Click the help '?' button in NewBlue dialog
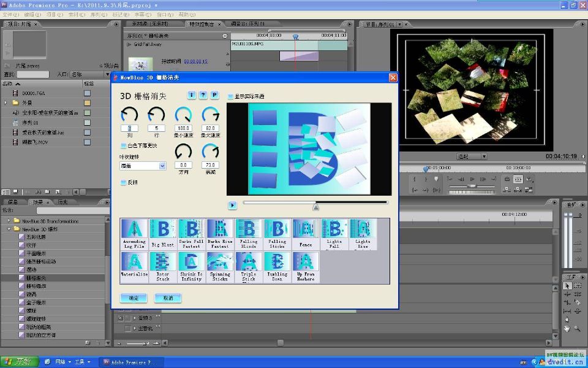The image size is (588, 368). click(203, 95)
